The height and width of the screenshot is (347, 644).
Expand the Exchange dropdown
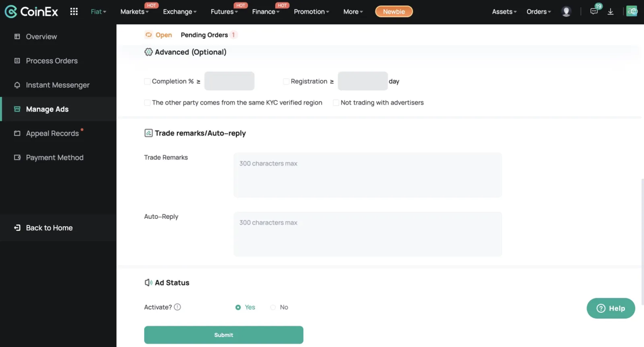[x=180, y=12]
